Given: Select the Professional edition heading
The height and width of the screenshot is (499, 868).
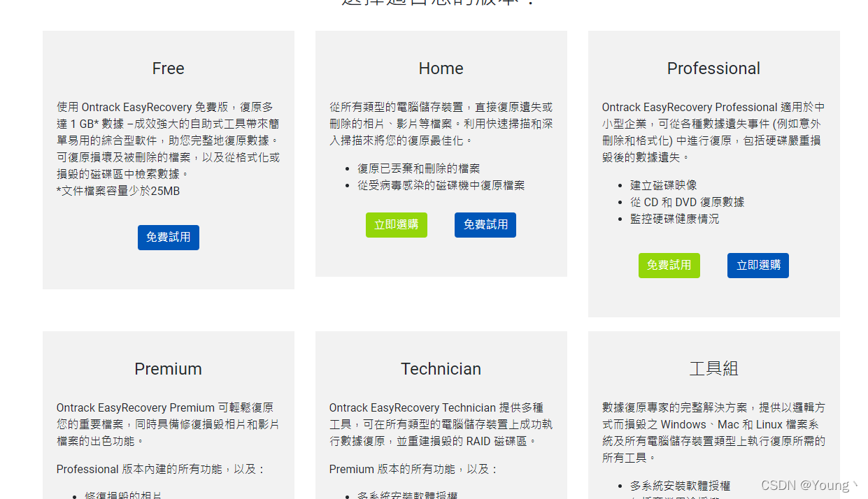Looking at the screenshot, I should click(x=713, y=68).
